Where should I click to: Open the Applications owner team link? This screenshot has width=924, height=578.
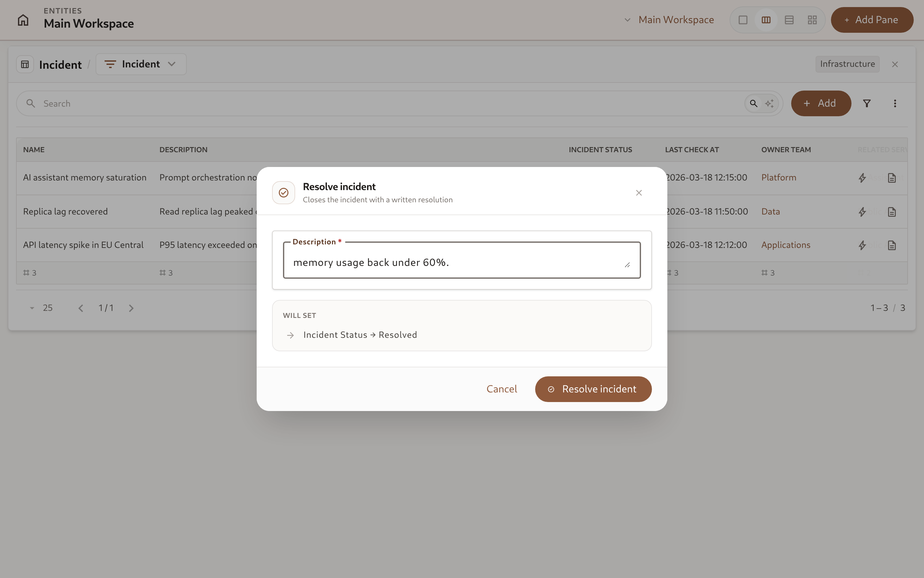[x=785, y=245]
